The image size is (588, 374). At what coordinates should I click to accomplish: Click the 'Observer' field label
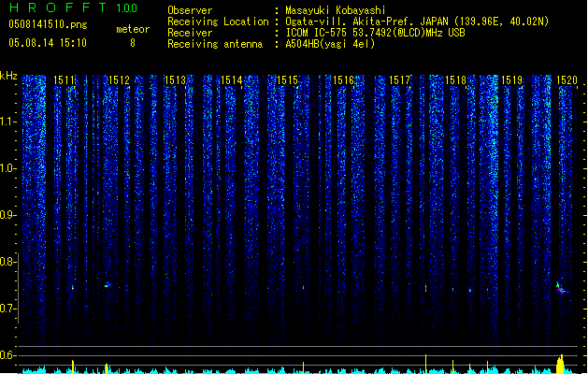click(x=190, y=10)
